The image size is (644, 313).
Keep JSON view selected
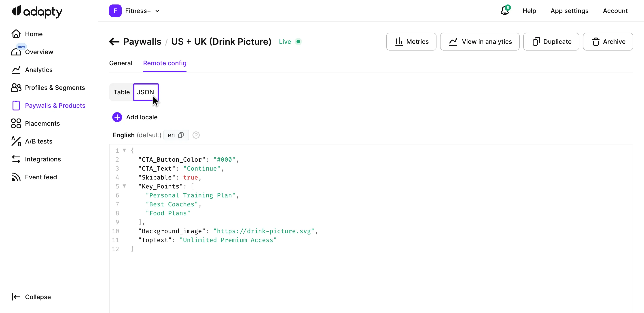click(x=146, y=92)
